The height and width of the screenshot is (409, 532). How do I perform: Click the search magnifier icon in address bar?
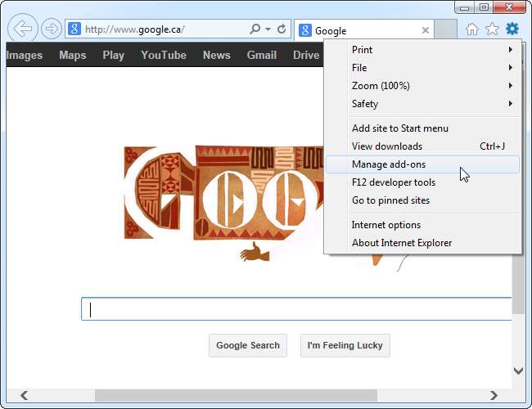pyautogui.click(x=255, y=29)
